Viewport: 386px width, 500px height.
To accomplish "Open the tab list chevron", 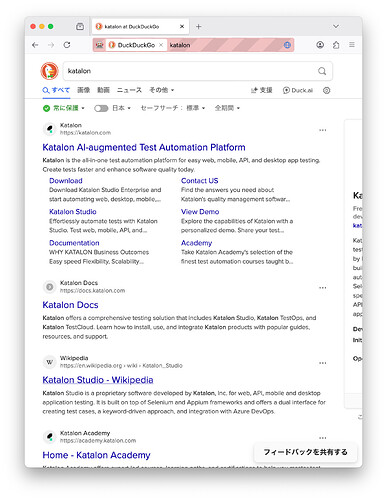I will click(336, 26).
